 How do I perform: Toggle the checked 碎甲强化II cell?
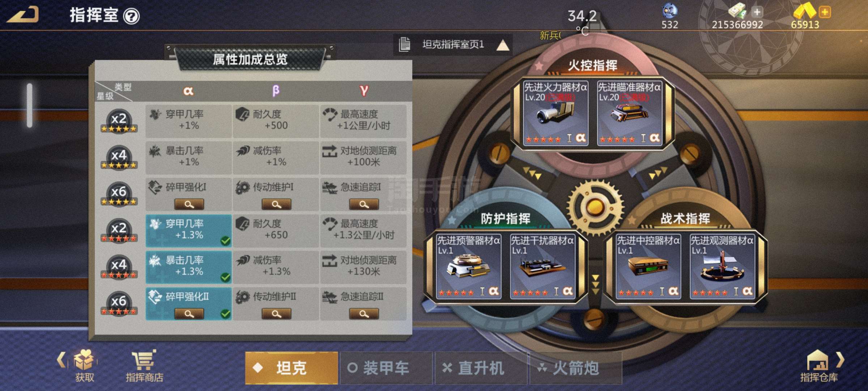coord(188,303)
